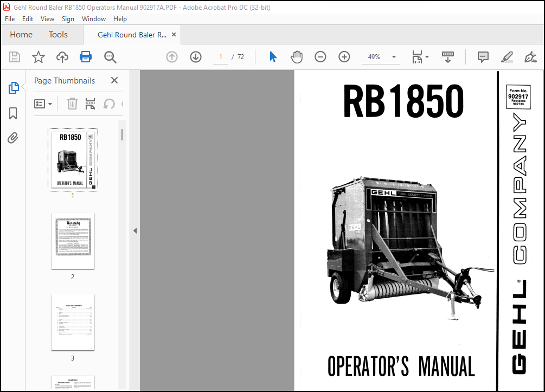Select the Highlight text pen tool
Screen dimensions: 545x392
point(506,56)
